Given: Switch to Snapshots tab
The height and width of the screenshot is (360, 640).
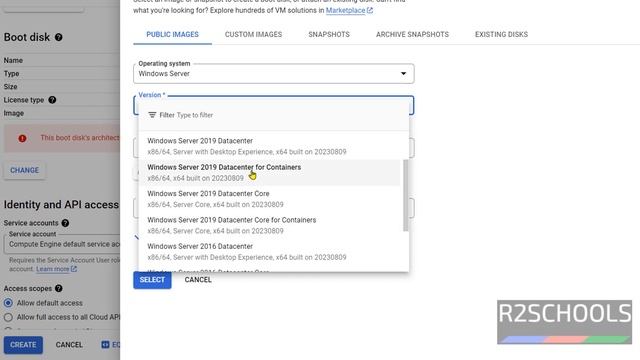Looking at the screenshot, I should pos(329,35).
